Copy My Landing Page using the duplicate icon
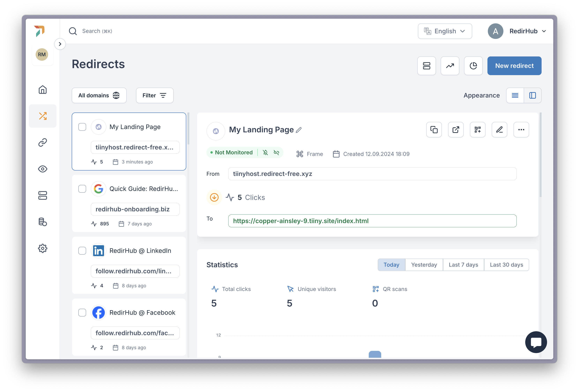 click(434, 130)
